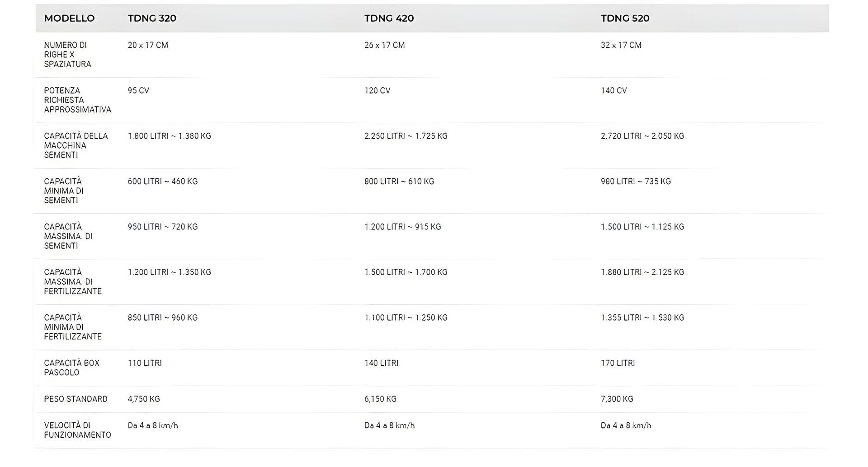Image resolution: width=868 pixels, height=467 pixels.
Task: Click the TDNG 420 column header
Action: click(389, 19)
